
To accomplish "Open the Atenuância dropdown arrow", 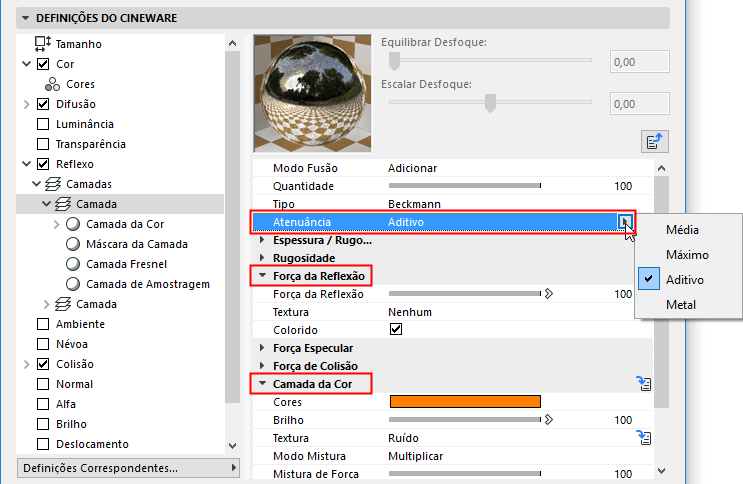I will point(625,221).
